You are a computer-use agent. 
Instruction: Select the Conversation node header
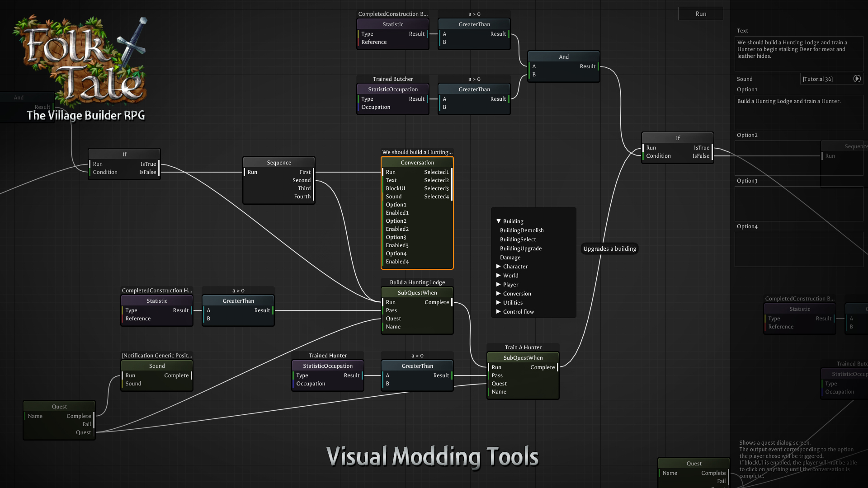(x=417, y=162)
